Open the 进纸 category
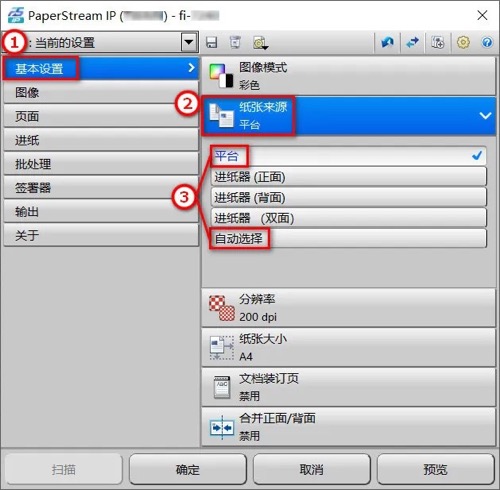The image size is (500, 490). (x=101, y=140)
